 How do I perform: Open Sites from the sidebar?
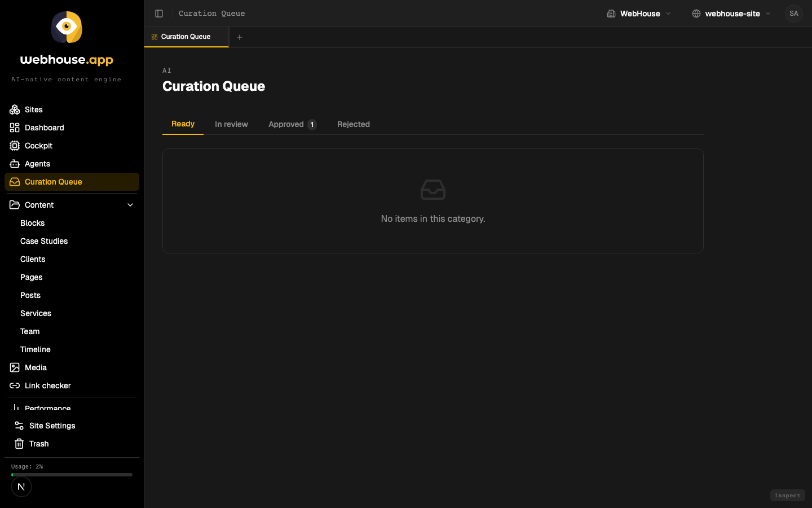click(72, 110)
